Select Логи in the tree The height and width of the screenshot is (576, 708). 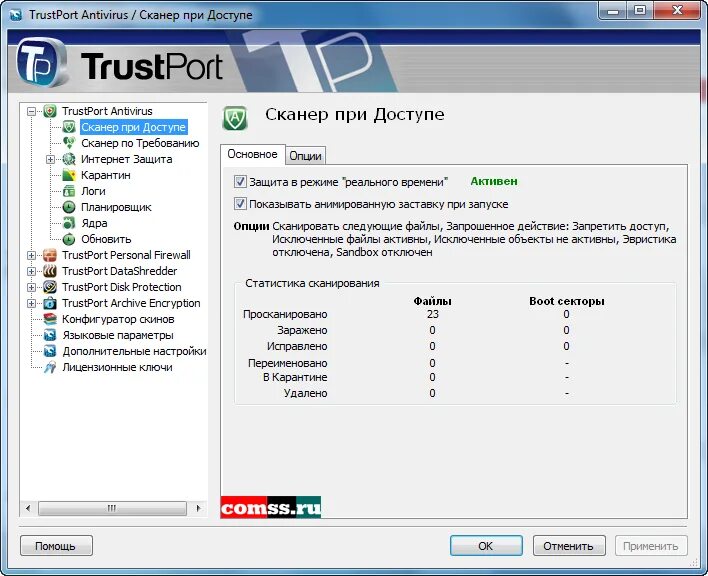93,191
